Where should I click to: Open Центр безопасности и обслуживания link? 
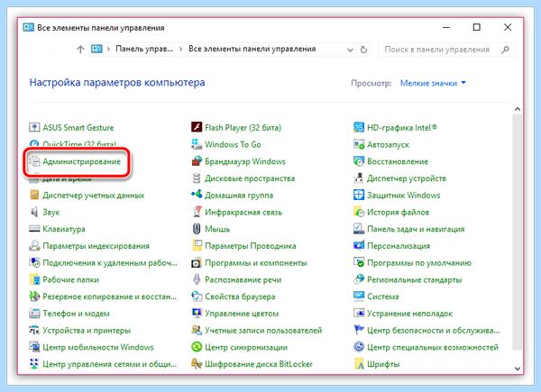[434, 331]
